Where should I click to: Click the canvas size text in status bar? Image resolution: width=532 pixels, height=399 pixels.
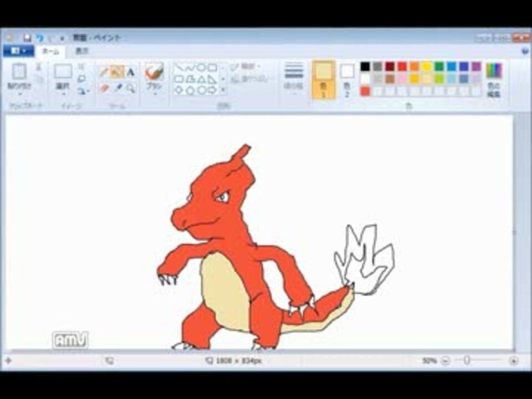(x=238, y=361)
